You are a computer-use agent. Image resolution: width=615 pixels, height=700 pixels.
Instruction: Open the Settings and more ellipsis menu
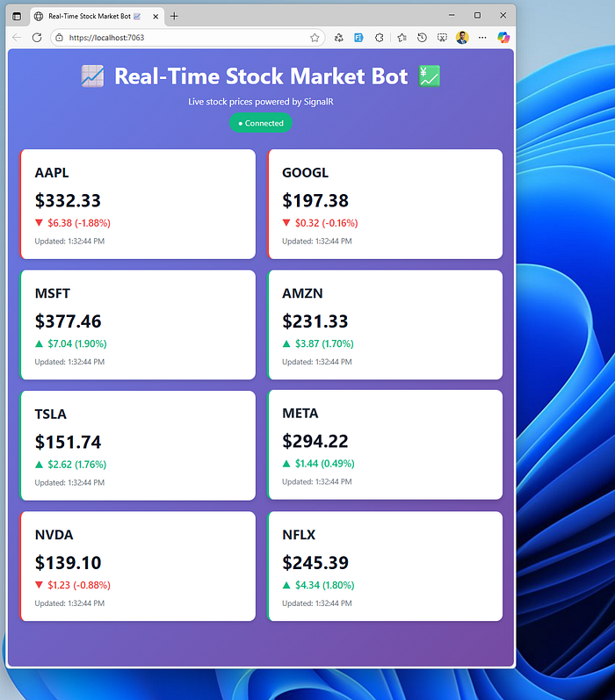tap(482, 38)
